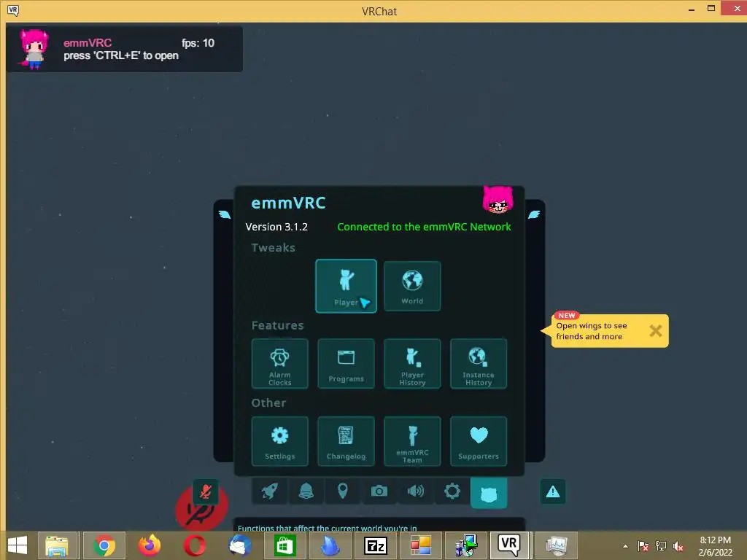Screen dimensions: 747x560
Task: Click the emmVRC pixel avatar in overlay
Action: (34, 49)
